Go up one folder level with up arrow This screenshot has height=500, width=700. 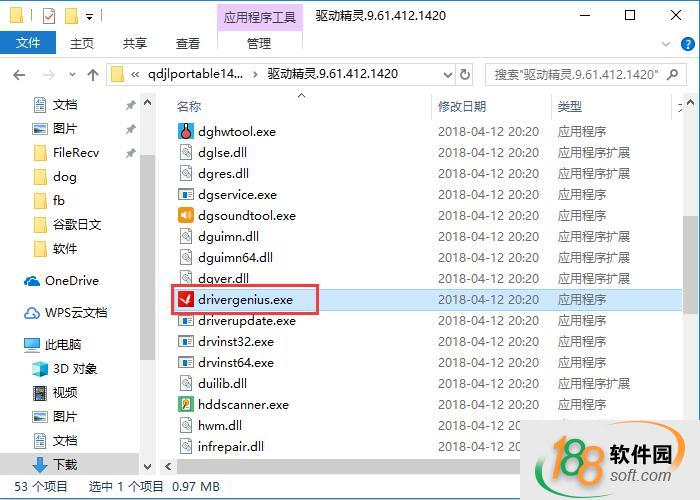pyautogui.click(x=93, y=75)
